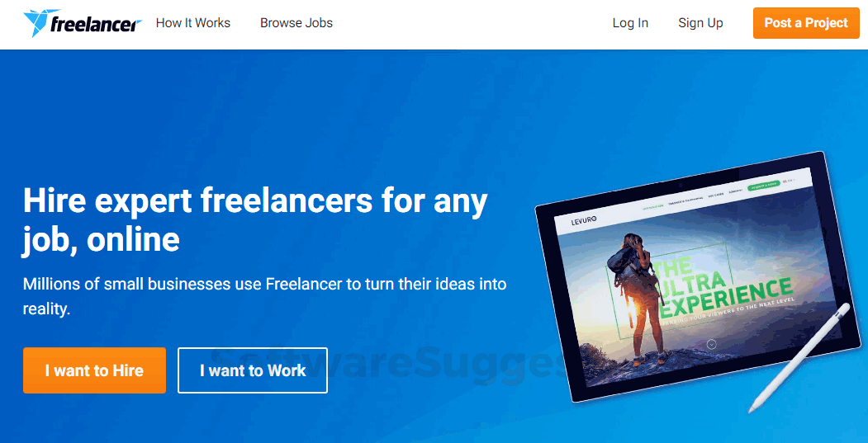
Task: Click the orange Post a Project button
Action: click(x=807, y=23)
